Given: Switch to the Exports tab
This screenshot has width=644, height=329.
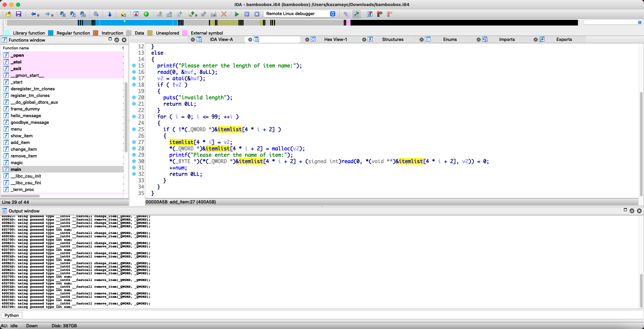Looking at the screenshot, I should 564,40.
